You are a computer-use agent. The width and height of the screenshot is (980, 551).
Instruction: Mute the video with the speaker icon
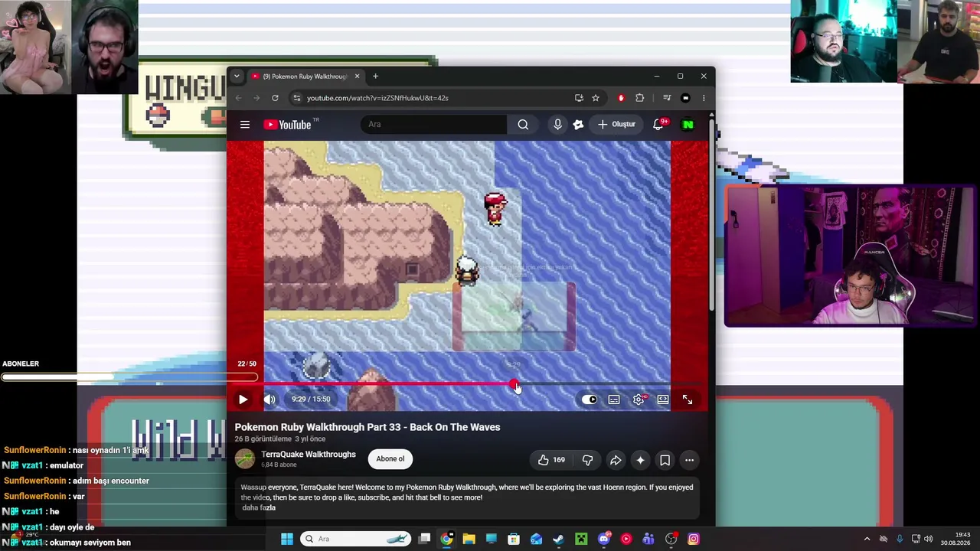(269, 399)
